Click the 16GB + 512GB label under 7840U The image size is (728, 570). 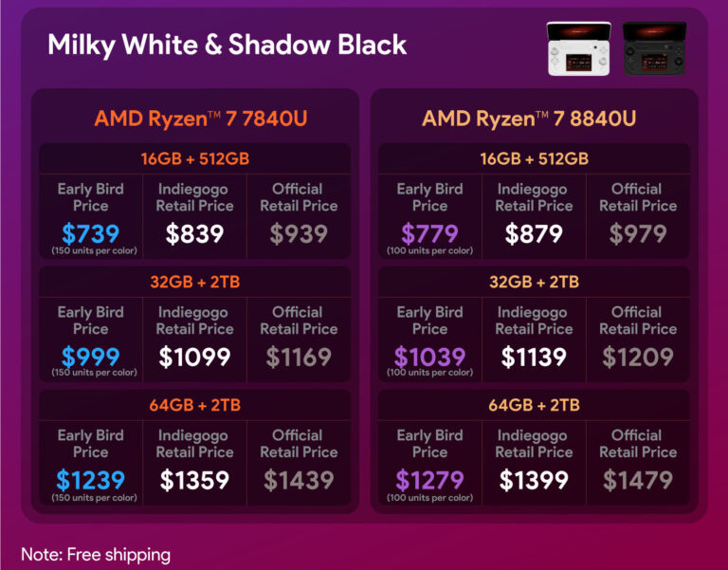[x=195, y=158]
